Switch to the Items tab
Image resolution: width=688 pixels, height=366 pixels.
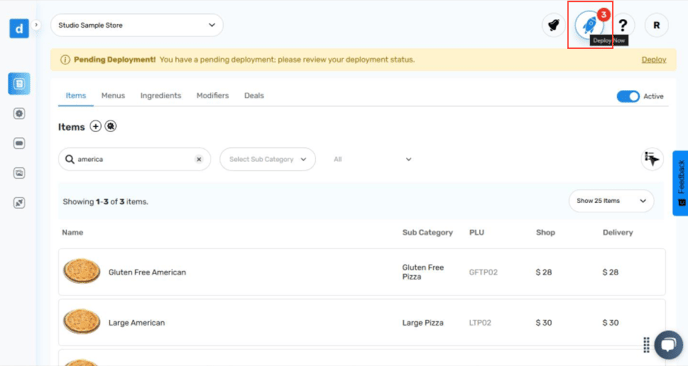tap(76, 96)
